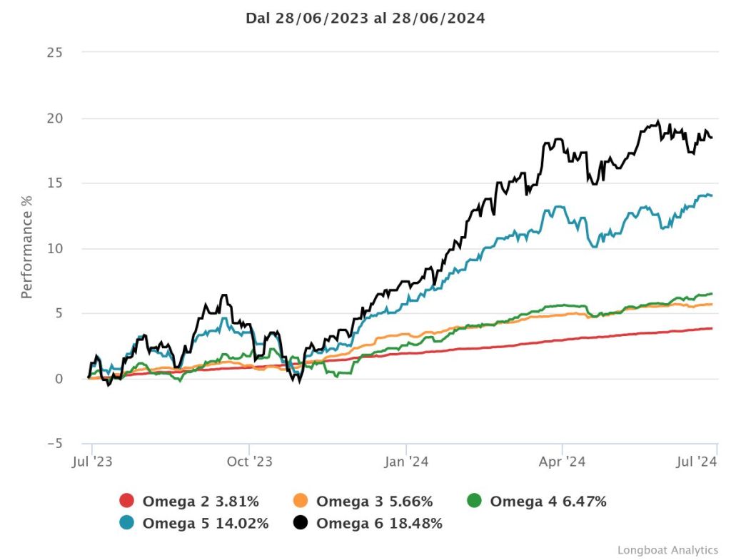The width and height of the screenshot is (731, 560).
Task: Toggle the Omega 6 18.48% legend text
Action: (x=379, y=523)
